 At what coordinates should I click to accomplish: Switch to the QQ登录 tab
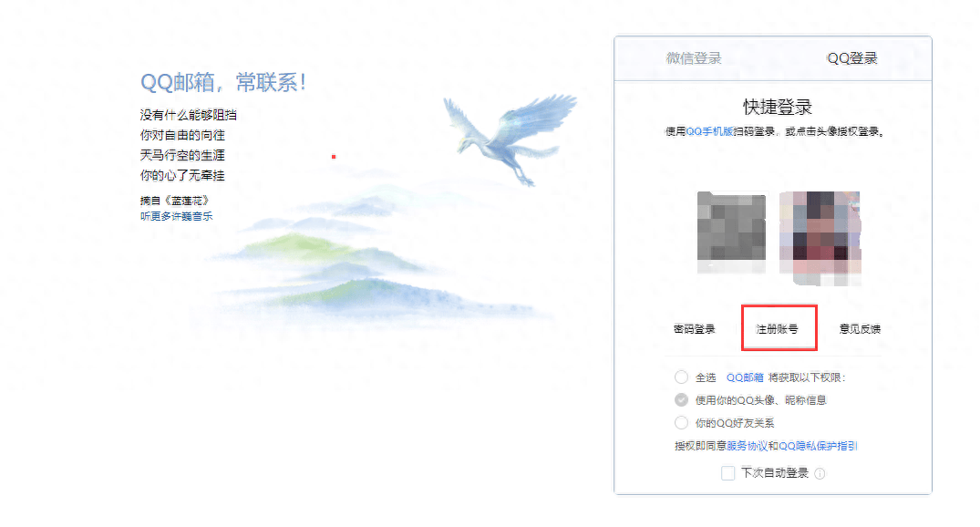point(852,58)
